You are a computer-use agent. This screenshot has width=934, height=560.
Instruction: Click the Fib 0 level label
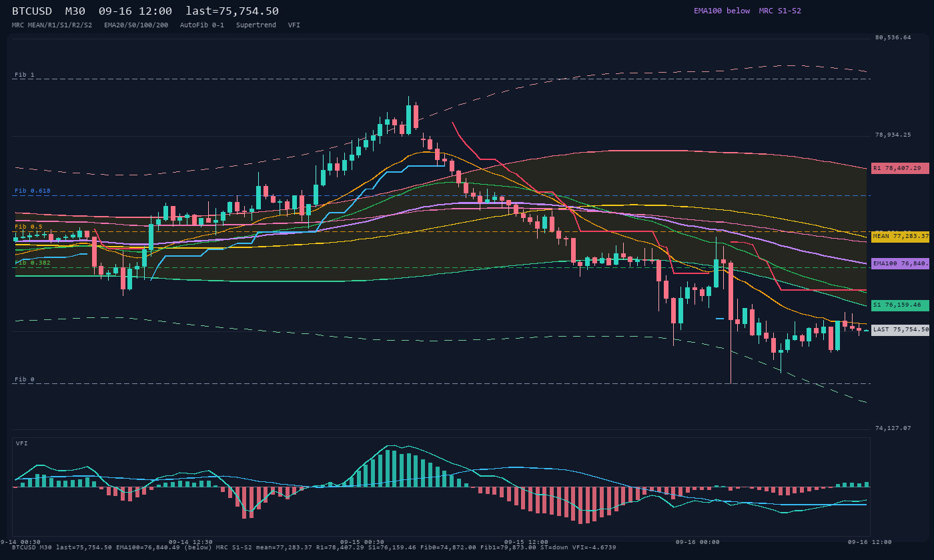(25, 379)
